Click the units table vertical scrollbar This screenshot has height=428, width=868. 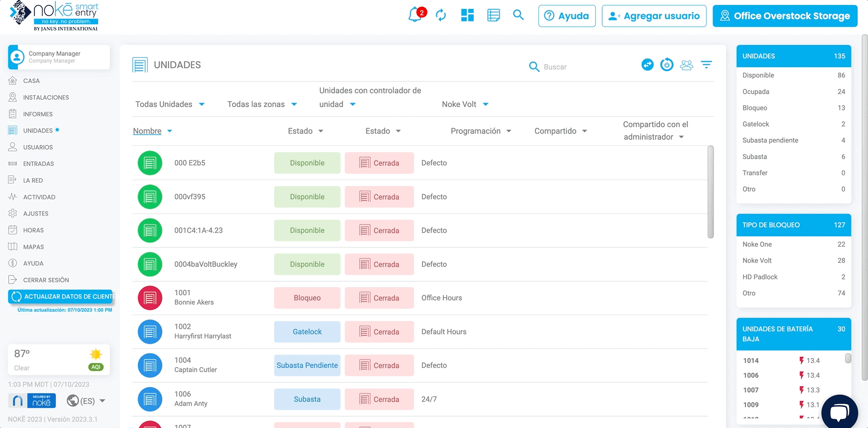(x=711, y=192)
